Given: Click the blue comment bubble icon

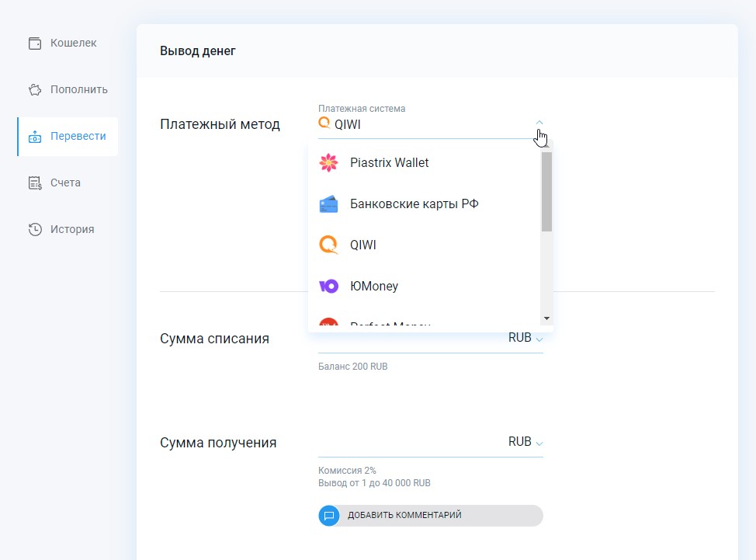Looking at the screenshot, I should [329, 516].
